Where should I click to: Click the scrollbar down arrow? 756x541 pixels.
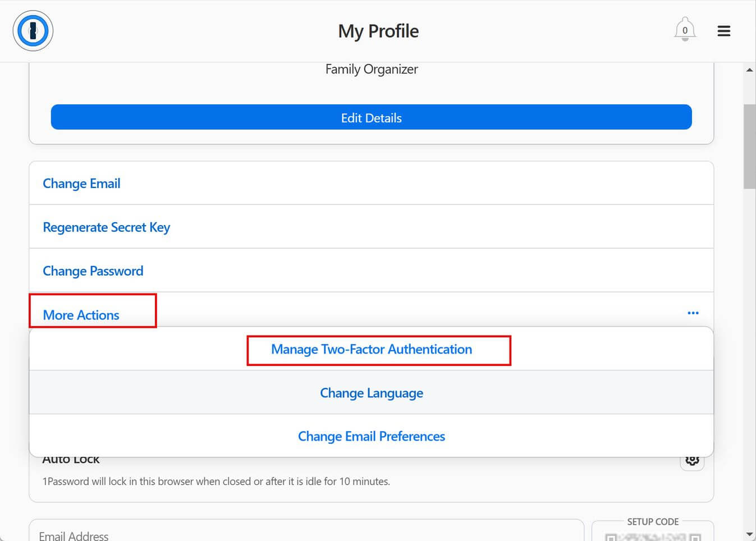(x=749, y=534)
